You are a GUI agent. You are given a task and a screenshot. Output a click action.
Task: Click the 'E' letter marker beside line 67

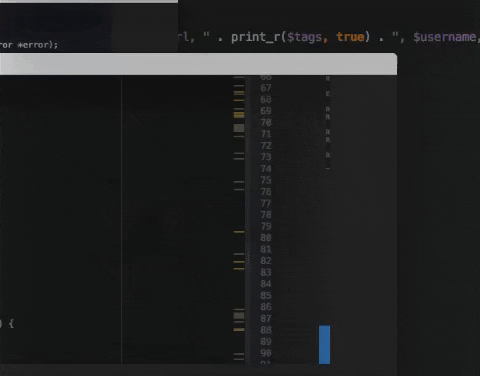[328, 94]
